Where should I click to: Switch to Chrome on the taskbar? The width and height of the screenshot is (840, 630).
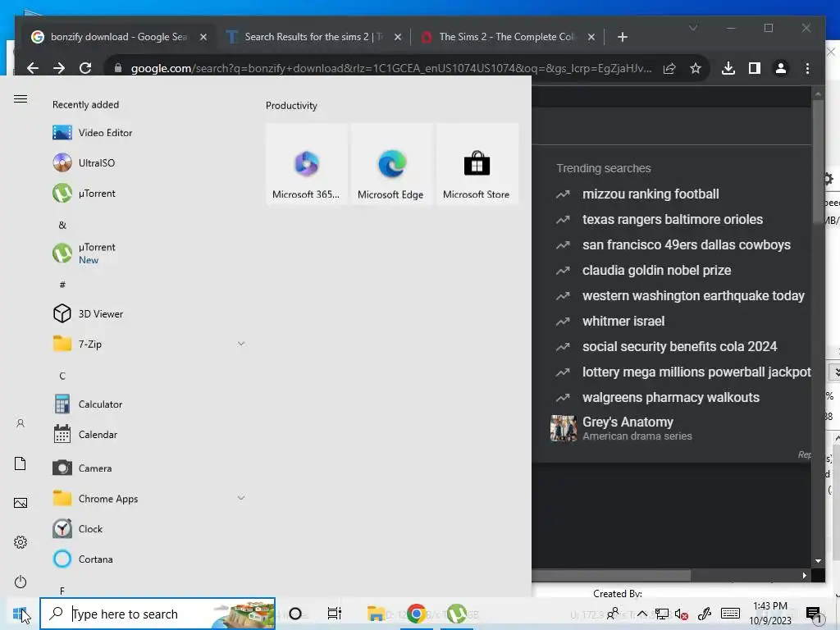[x=416, y=614]
